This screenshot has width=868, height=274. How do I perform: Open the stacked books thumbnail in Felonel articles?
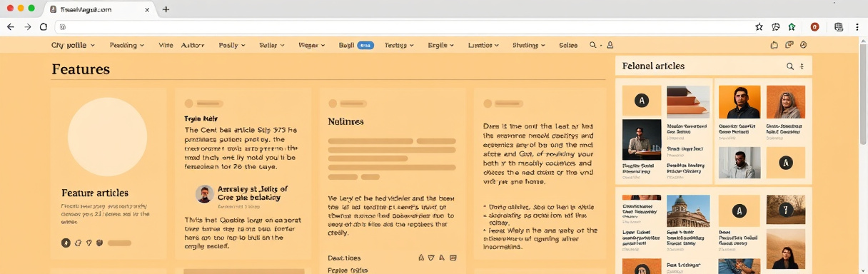[x=688, y=101]
